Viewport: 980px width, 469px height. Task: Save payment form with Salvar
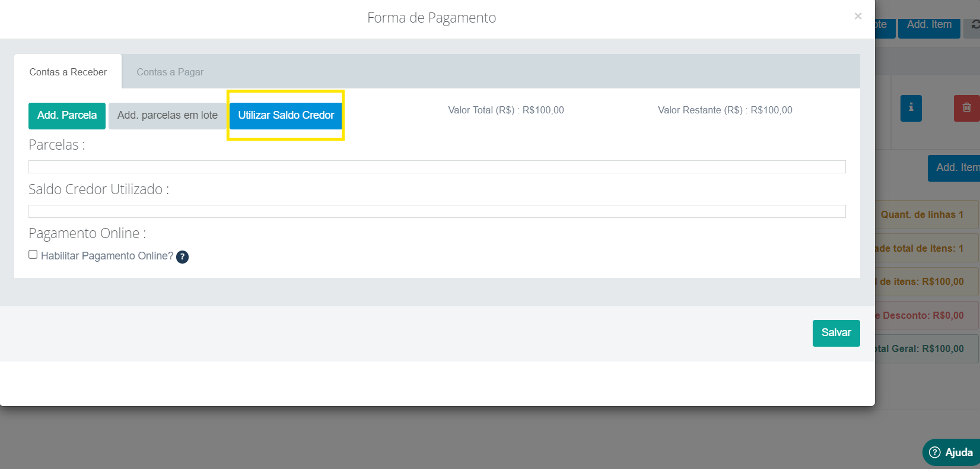836,333
